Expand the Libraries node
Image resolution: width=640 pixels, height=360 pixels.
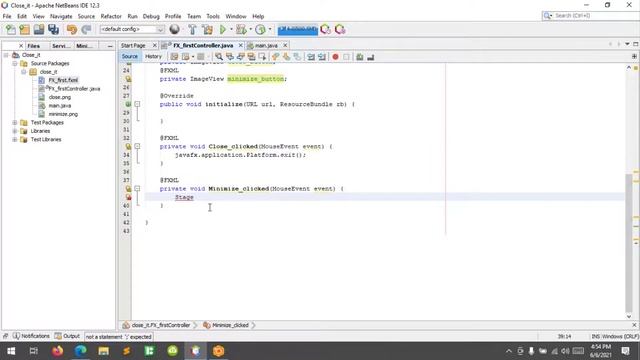(x=15, y=131)
